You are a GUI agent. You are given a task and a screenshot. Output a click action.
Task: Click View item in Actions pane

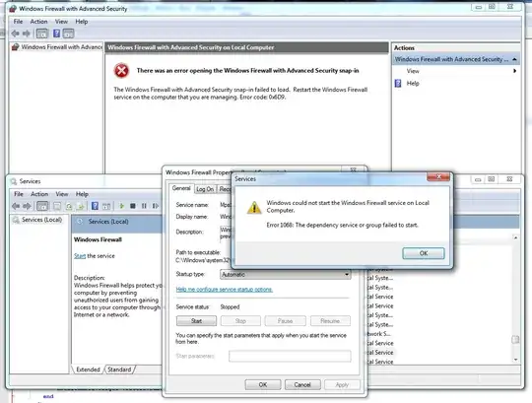pos(413,71)
